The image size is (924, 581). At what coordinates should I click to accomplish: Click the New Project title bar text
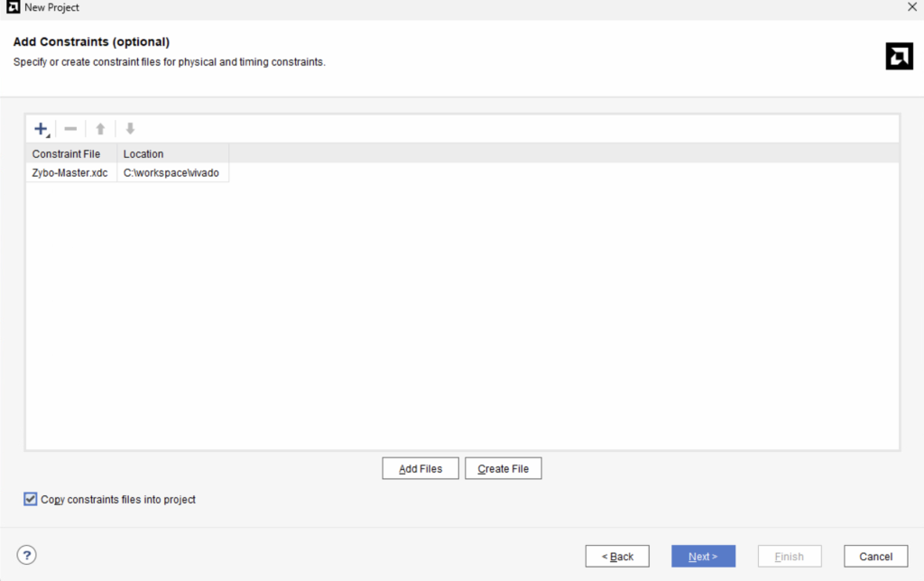coord(51,7)
